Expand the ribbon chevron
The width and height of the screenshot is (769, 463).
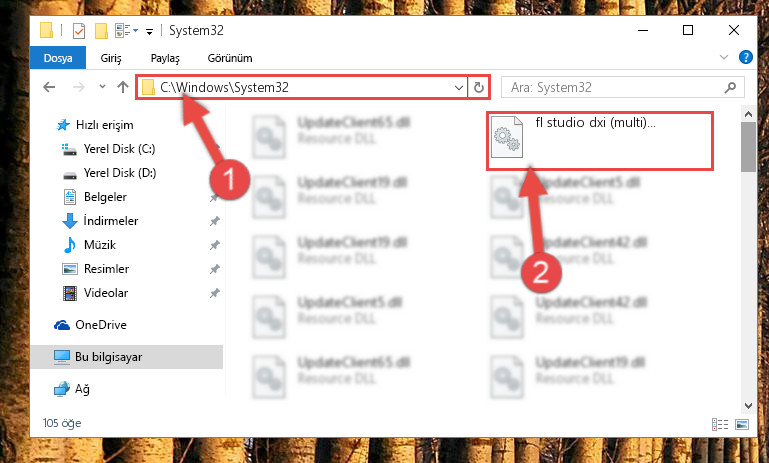coord(723,57)
